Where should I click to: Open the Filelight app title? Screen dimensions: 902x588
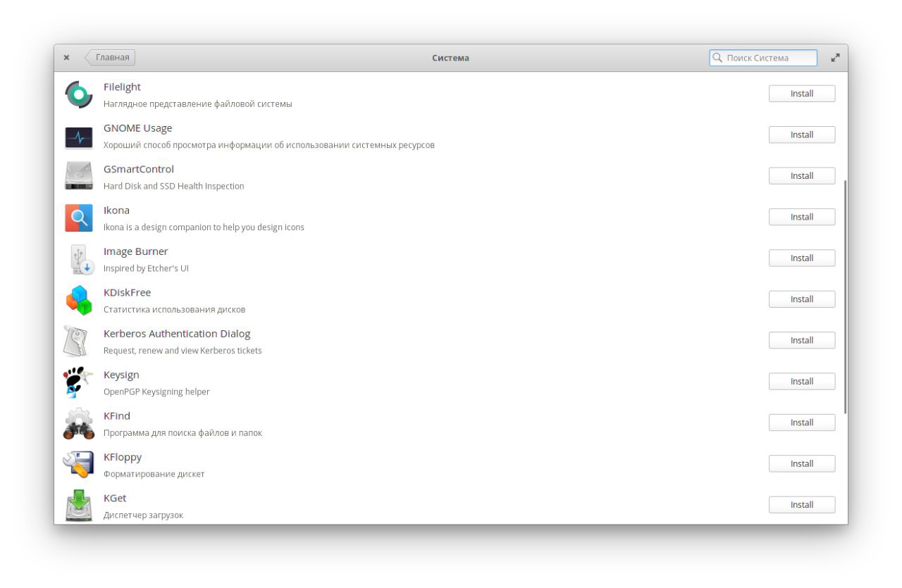122,87
